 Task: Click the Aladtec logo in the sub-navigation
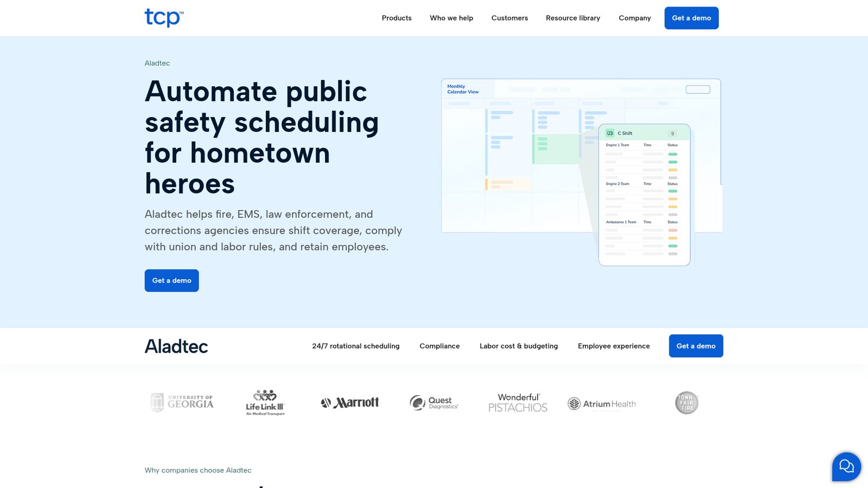click(x=176, y=346)
